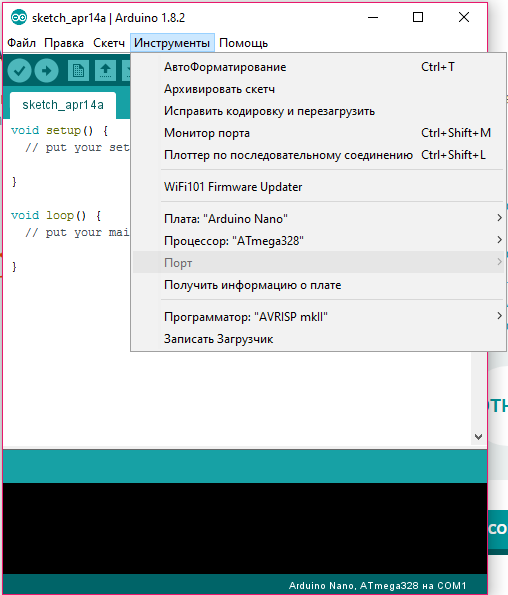Open the Файл menu
Viewport: 508px width, 595px height.
(x=22, y=43)
